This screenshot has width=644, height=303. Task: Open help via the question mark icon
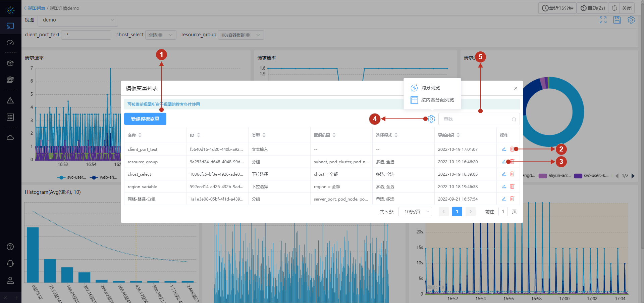[10, 247]
